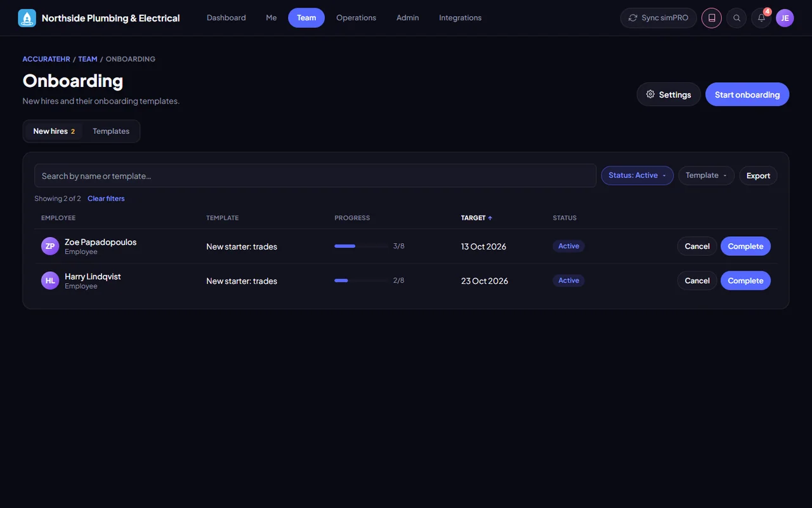This screenshot has height=508, width=812.
Task: Click the 23 Oct 2026 target date
Action: pyautogui.click(x=485, y=281)
